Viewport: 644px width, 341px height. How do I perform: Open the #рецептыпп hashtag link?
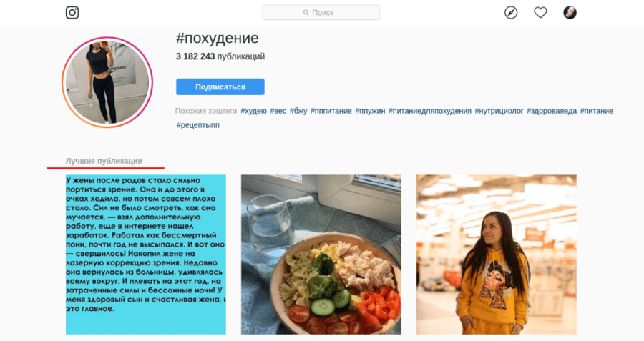point(198,124)
